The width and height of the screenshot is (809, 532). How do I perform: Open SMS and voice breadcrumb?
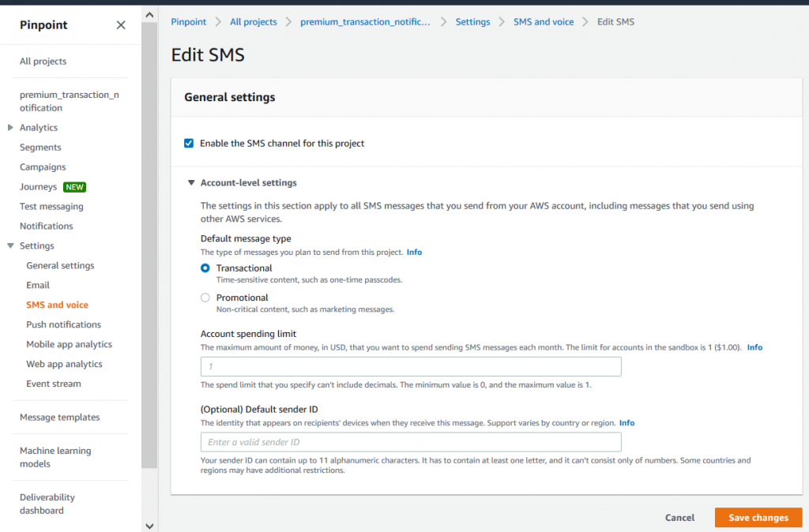coord(544,21)
